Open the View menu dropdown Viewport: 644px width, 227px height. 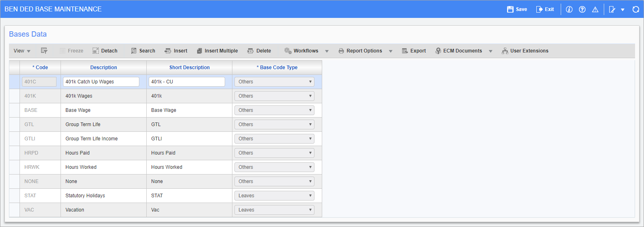click(x=22, y=51)
